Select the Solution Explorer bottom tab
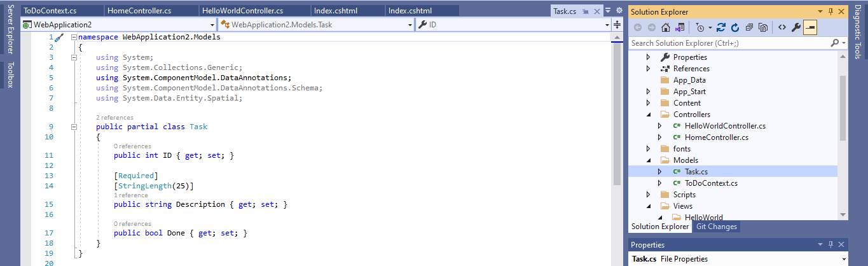The width and height of the screenshot is (868, 266). pos(659,227)
